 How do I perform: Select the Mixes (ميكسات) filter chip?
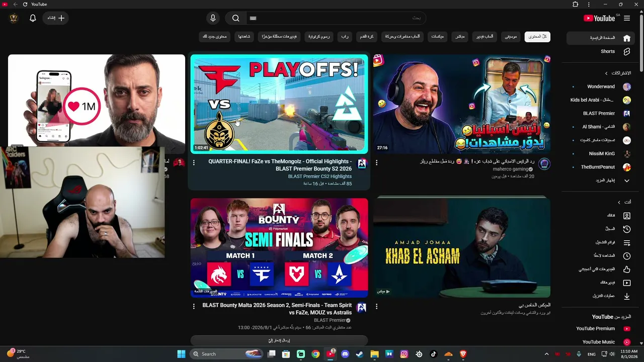(x=437, y=37)
